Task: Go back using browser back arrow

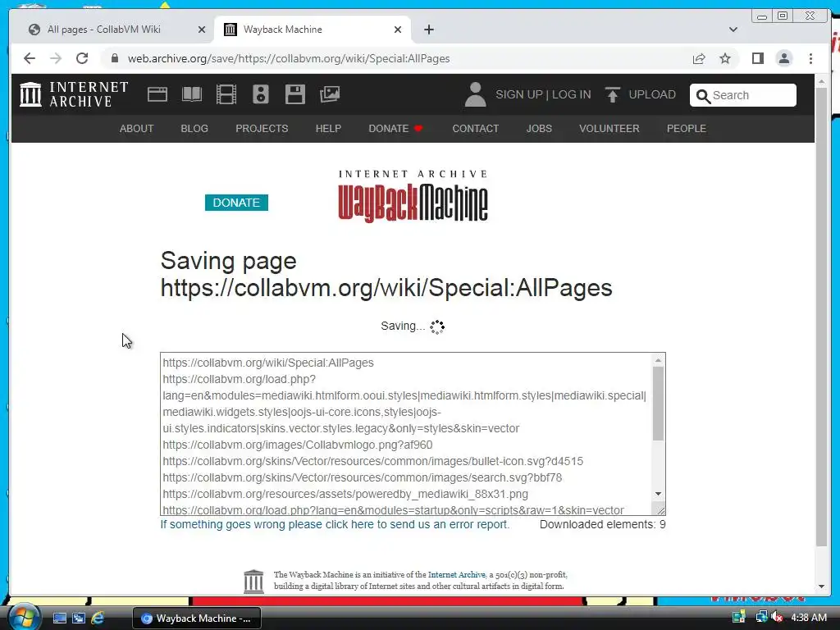Action: point(30,58)
